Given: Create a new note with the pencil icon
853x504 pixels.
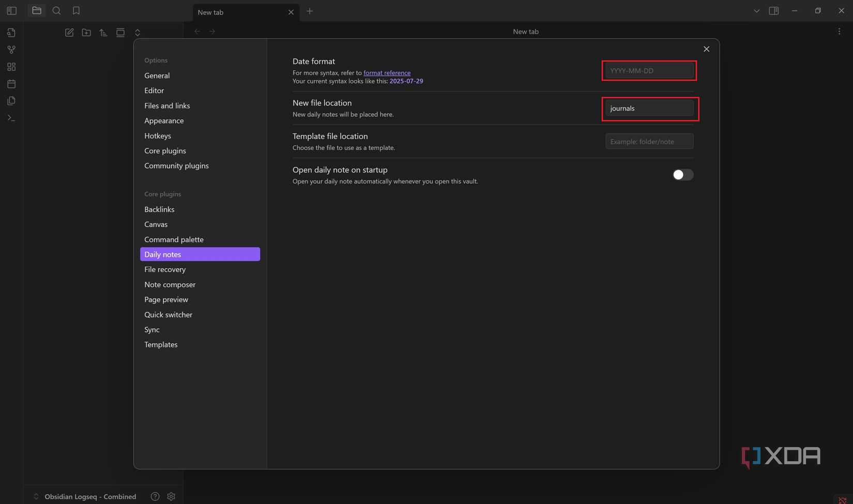Looking at the screenshot, I should 69,32.
